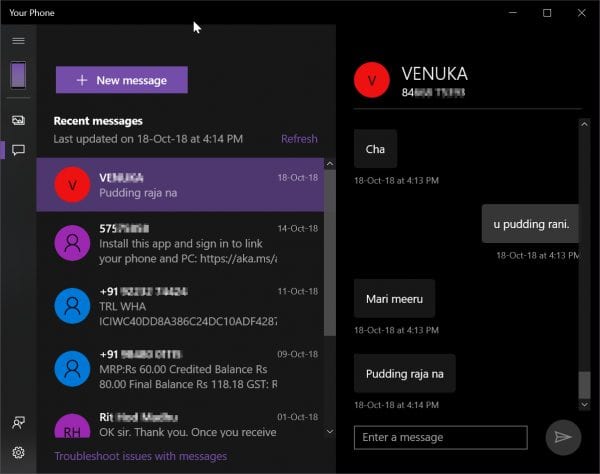Image resolution: width=600 pixels, height=474 pixels.
Task: Open conversation about installing the app
Action: [180, 243]
